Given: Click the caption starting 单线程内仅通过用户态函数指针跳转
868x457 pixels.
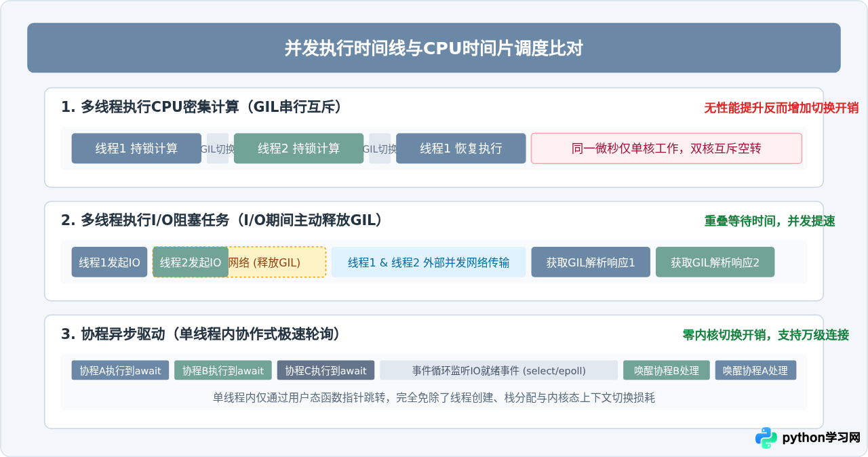Looking at the screenshot, I should (434, 398).
